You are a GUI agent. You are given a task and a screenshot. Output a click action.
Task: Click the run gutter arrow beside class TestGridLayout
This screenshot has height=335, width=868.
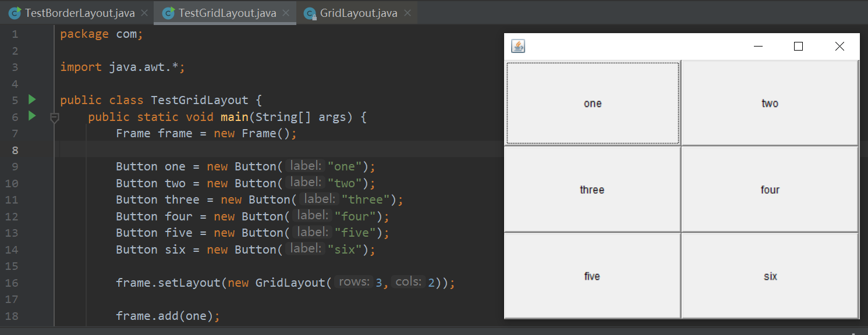click(x=33, y=99)
